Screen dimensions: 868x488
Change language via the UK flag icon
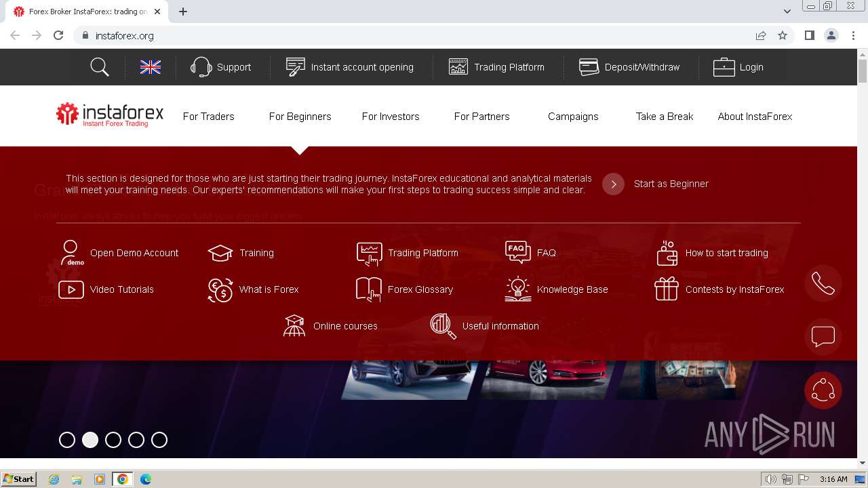click(151, 67)
